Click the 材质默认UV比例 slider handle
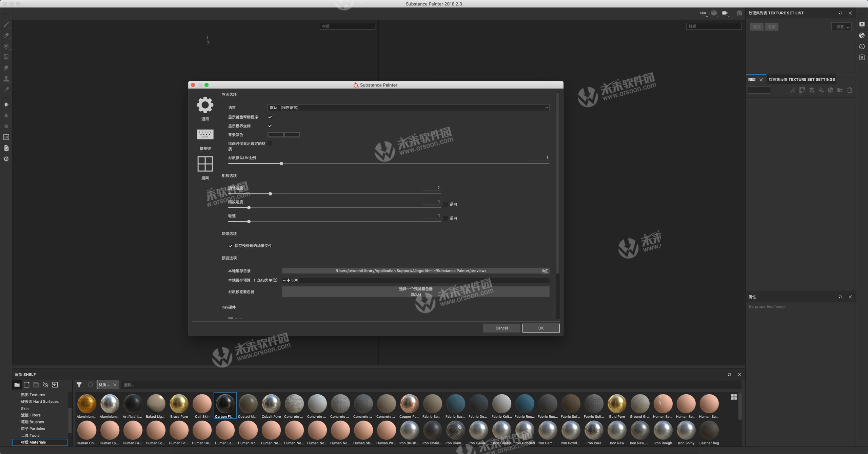This screenshot has height=454, width=868. pos(281,164)
